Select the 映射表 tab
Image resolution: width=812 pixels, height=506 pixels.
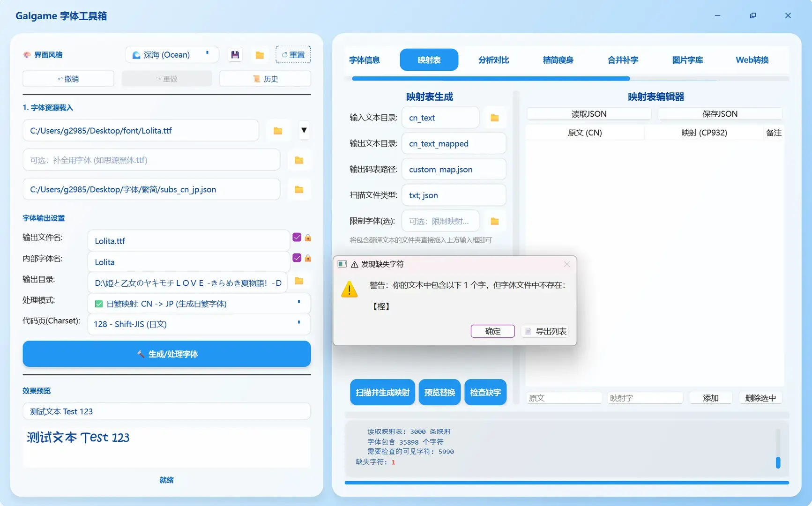pyautogui.click(x=429, y=60)
